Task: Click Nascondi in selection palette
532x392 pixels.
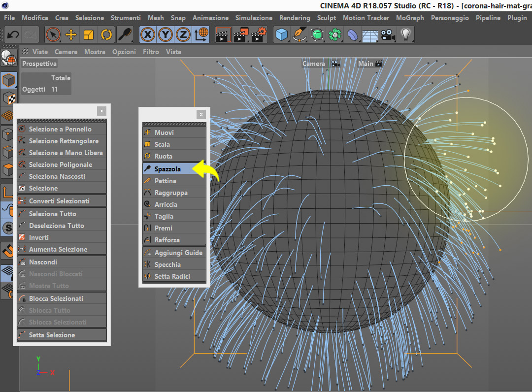Action: [62, 262]
